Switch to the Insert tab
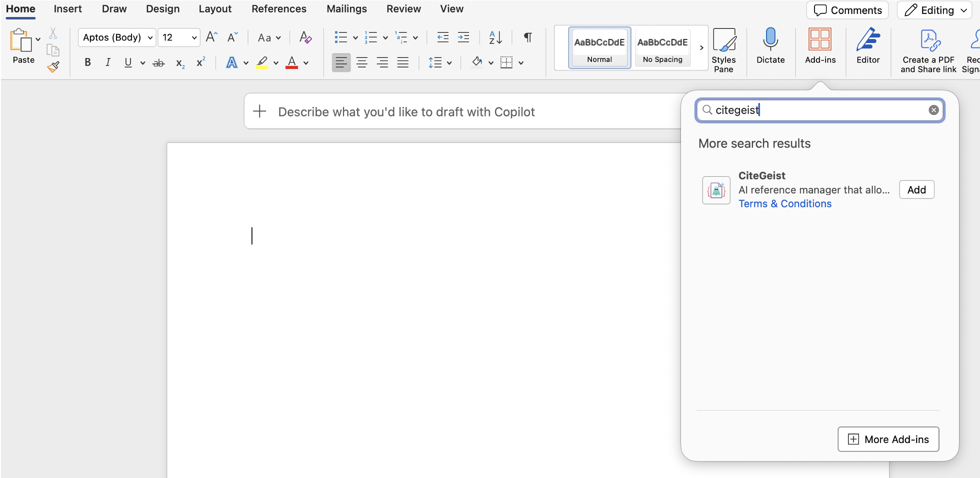The width and height of the screenshot is (980, 478). pos(67,9)
